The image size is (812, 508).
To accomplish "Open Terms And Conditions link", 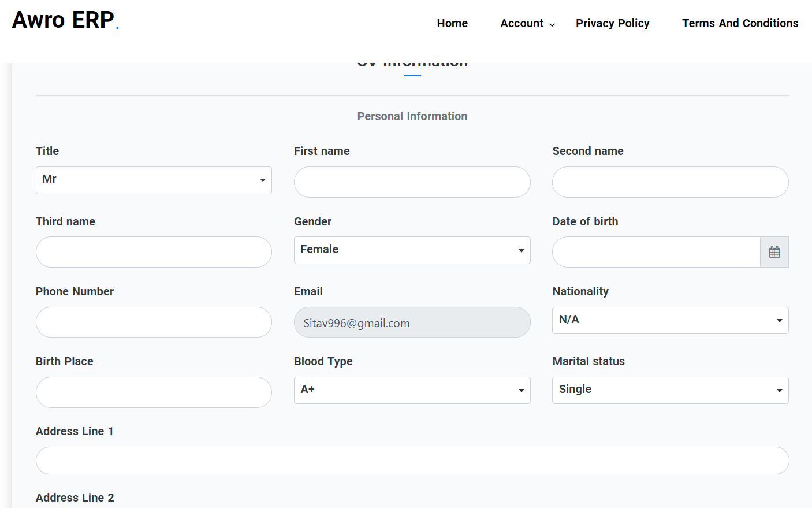I will pyautogui.click(x=740, y=23).
